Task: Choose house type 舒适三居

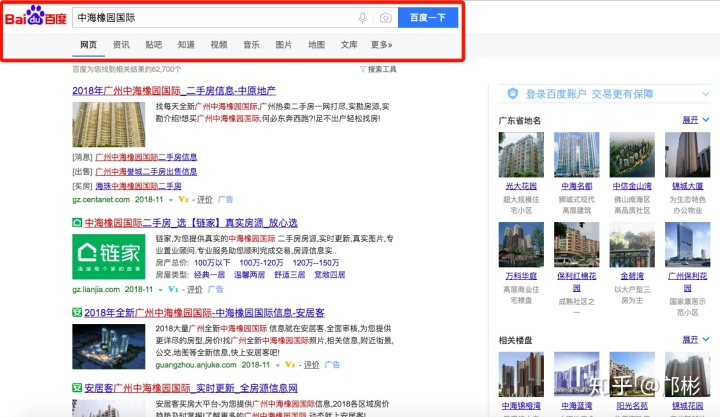Action: point(289,275)
